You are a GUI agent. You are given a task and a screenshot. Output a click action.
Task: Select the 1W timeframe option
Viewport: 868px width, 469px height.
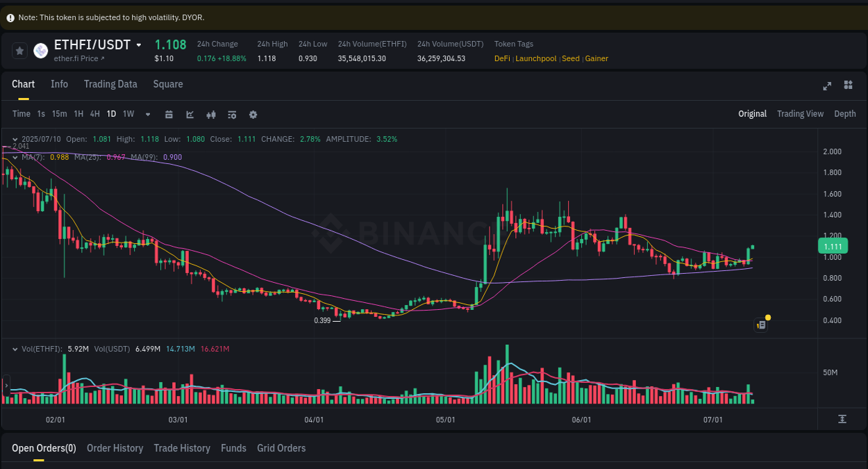pos(128,114)
